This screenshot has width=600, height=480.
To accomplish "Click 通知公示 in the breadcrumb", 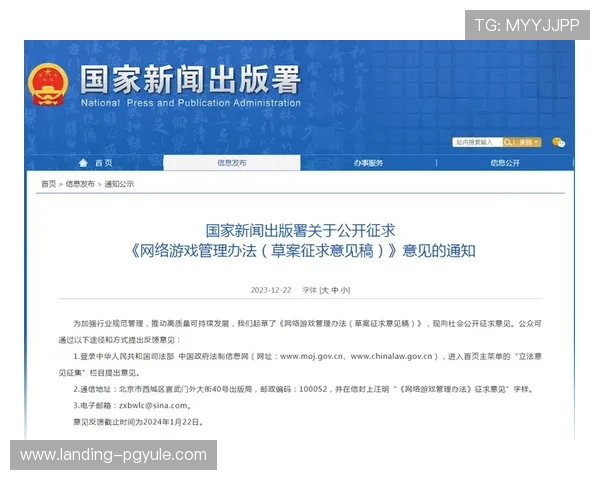I will click(119, 184).
